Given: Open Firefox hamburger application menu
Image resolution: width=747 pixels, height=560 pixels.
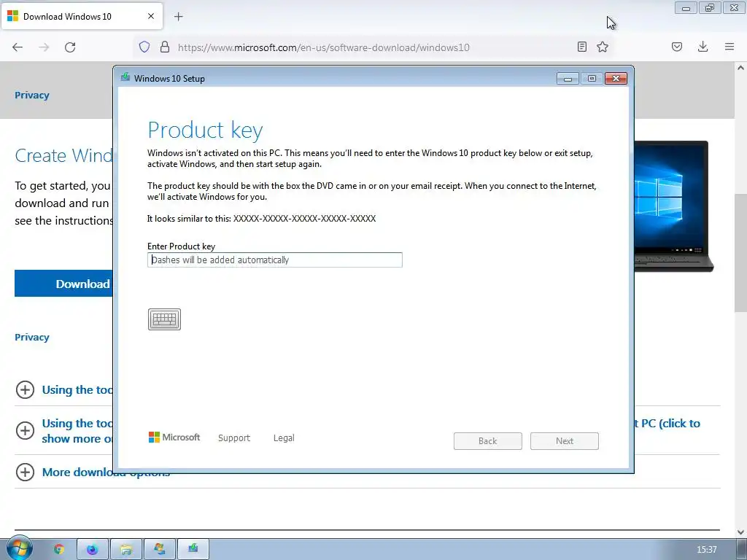Looking at the screenshot, I should click(x=729, y=47).
